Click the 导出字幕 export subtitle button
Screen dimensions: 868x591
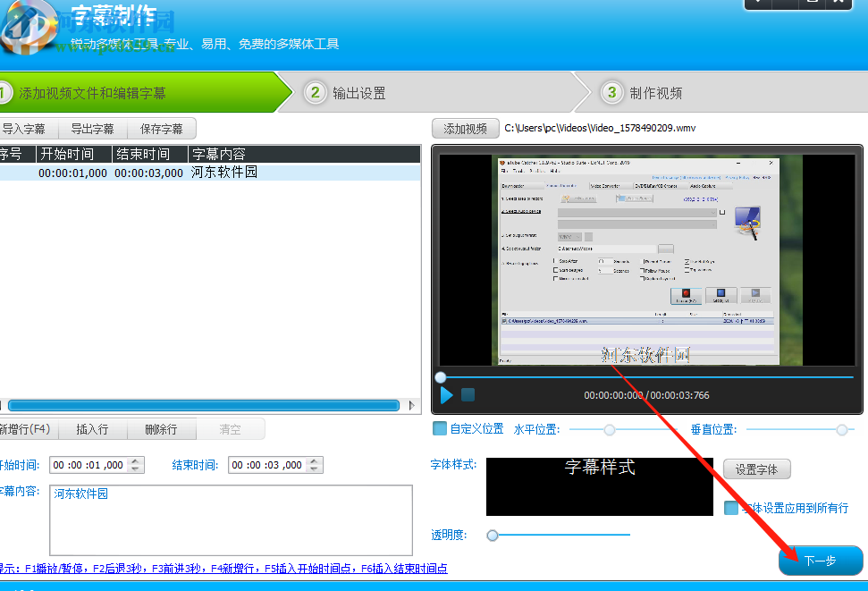click(92, 129)
